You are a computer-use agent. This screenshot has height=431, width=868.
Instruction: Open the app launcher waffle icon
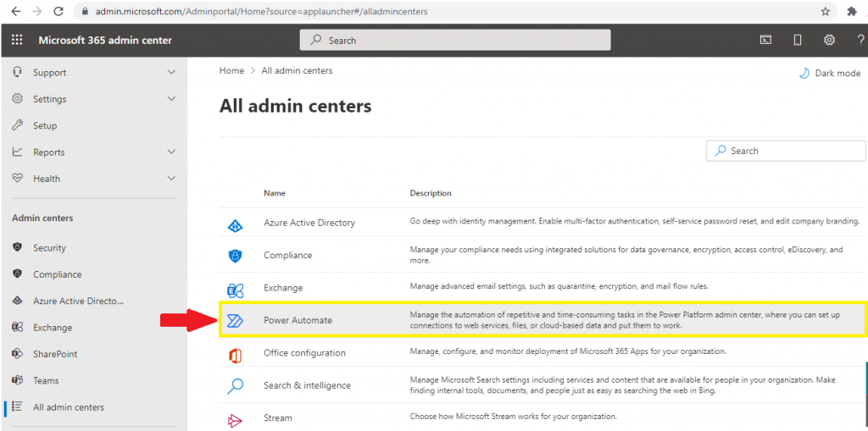(17, 41)
